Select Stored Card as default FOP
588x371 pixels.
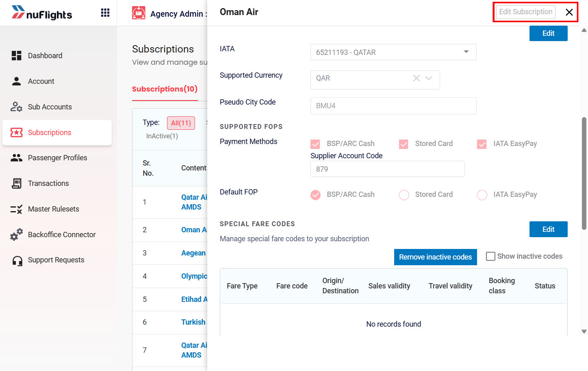[404, 195]
